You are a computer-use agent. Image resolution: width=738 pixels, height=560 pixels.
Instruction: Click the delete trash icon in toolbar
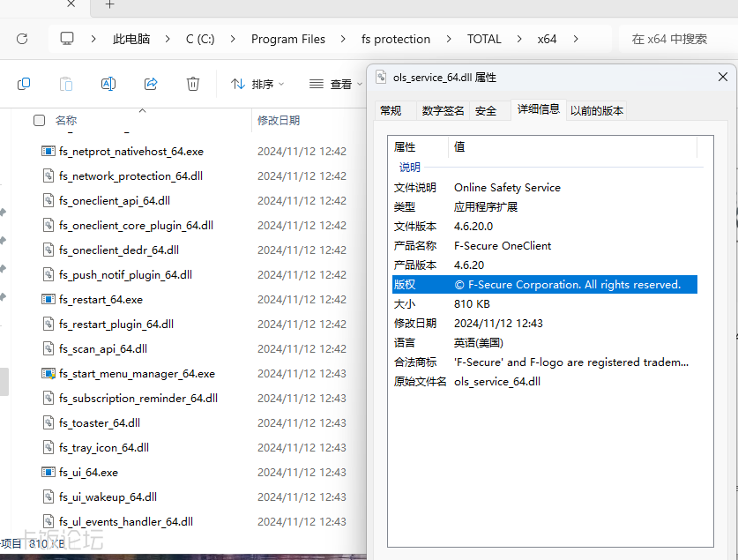pyautogui.click(x=193, y=84)
